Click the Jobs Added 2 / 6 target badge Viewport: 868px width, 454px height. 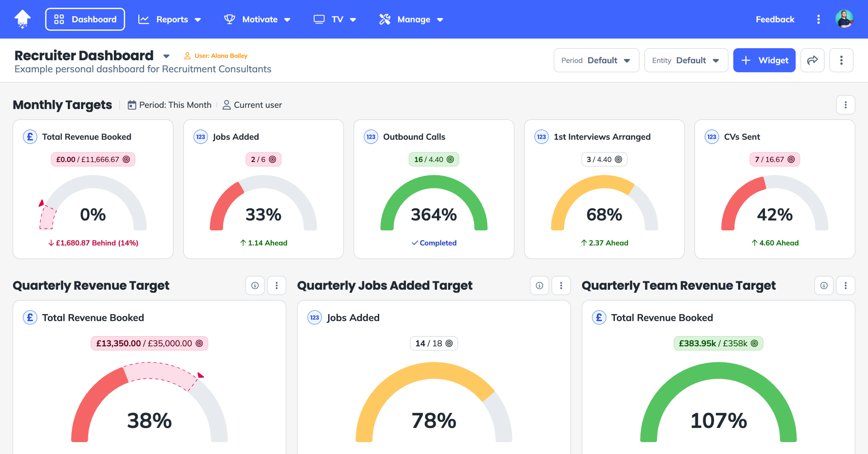click(263, 160)
